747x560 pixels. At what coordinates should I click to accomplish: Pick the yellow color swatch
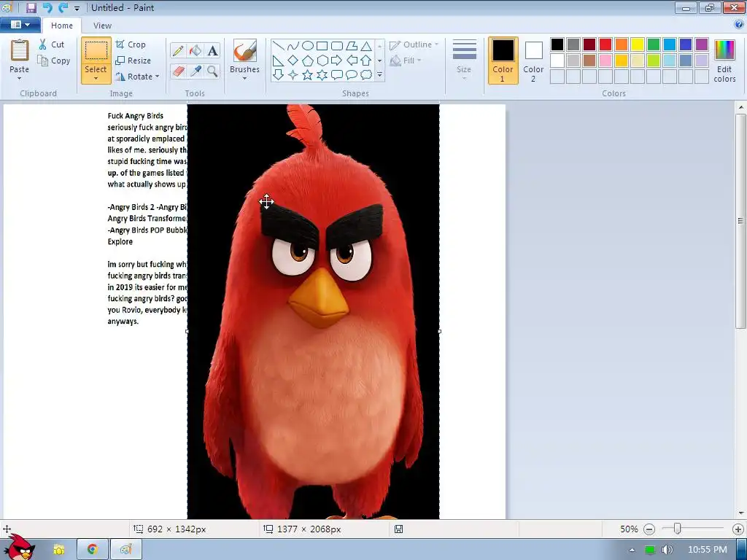638,44
